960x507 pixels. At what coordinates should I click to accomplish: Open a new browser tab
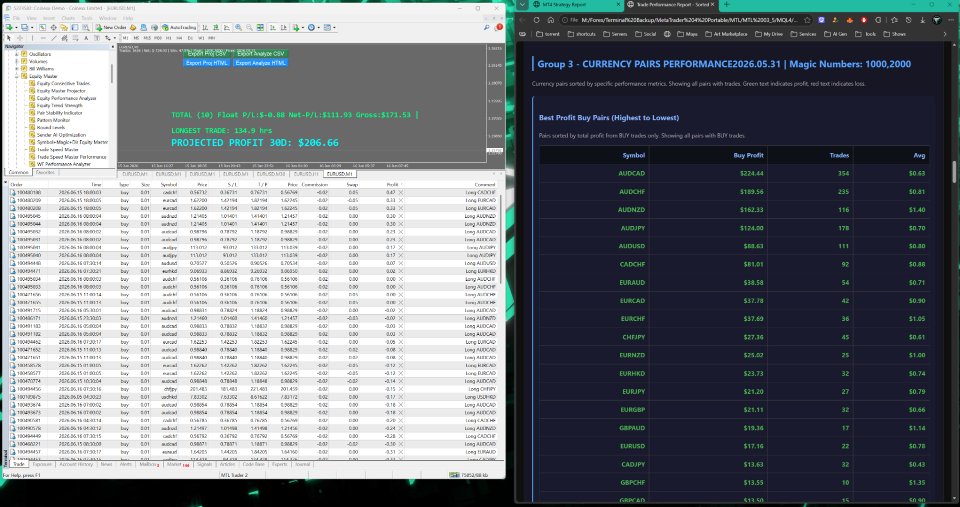pos(726,4)
